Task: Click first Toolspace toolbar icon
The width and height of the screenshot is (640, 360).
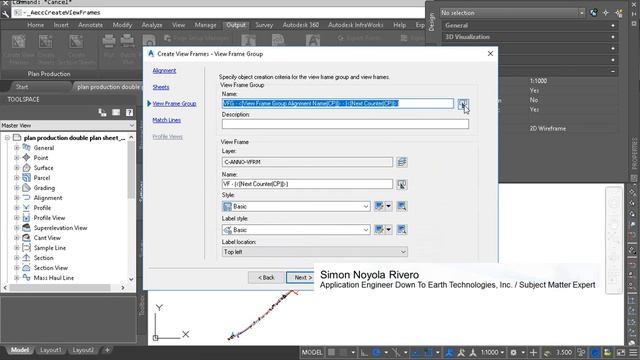Action: [x=102, y=112]
